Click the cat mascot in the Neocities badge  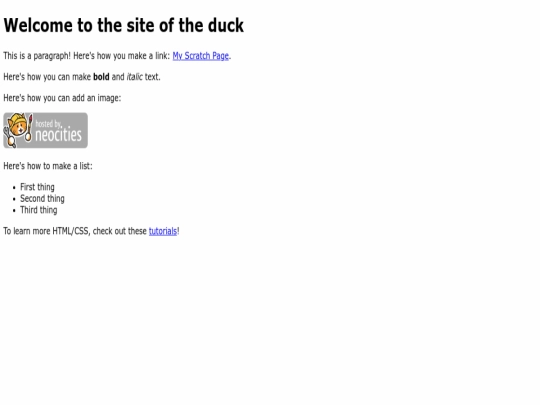tap(16, 129)
